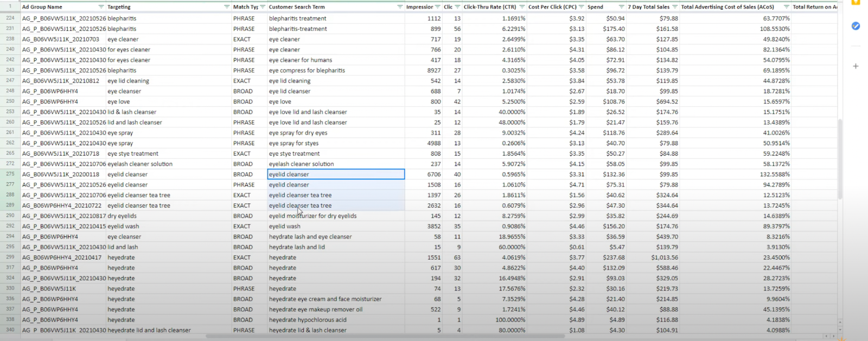
Task: Click ad group 'AG_B06VW5J11K_20200118'
Action: 61,174
